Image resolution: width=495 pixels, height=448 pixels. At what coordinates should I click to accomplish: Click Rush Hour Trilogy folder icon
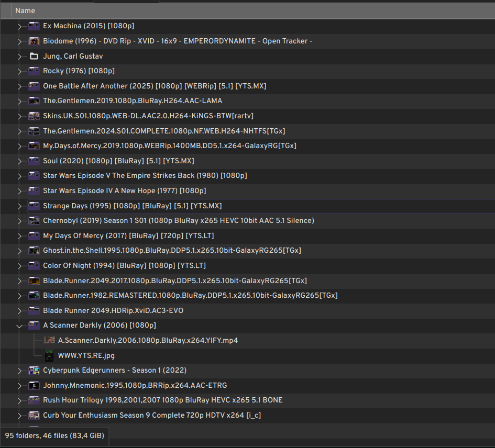tap(34, 400)
